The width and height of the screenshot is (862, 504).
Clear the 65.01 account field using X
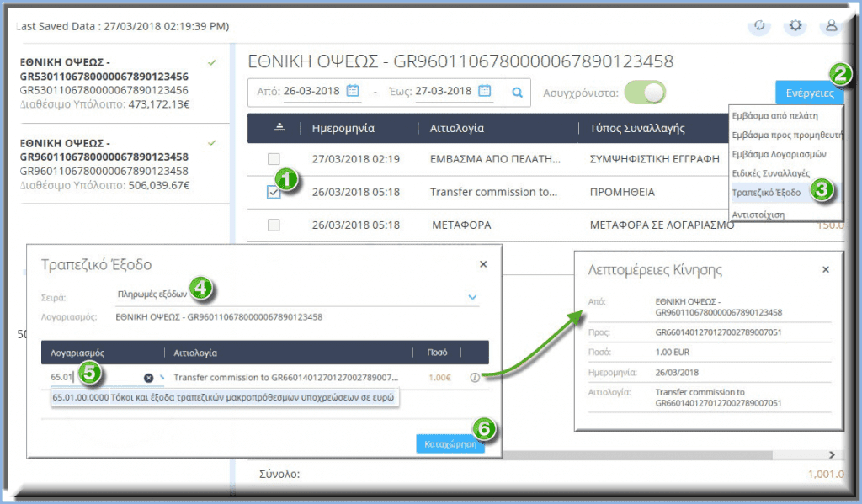tap(148, 378)
